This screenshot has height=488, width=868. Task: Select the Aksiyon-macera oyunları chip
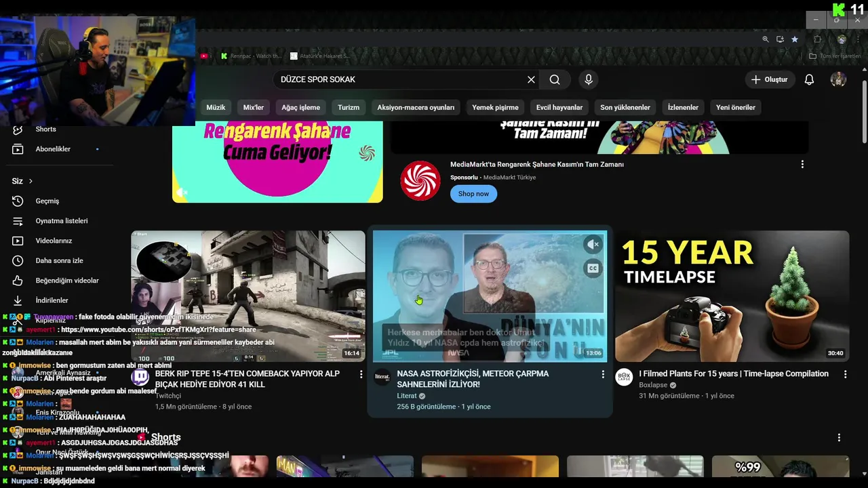(x=416, y=107)
